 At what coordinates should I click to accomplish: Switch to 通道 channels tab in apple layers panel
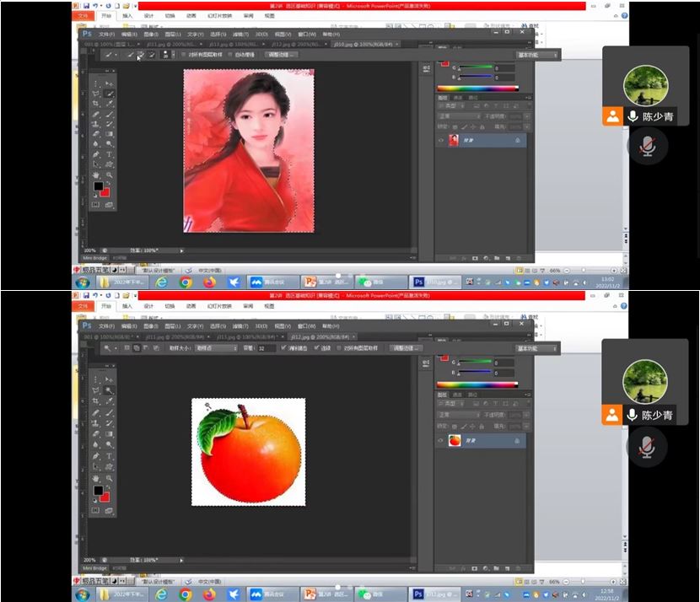[x=458, y=395]
